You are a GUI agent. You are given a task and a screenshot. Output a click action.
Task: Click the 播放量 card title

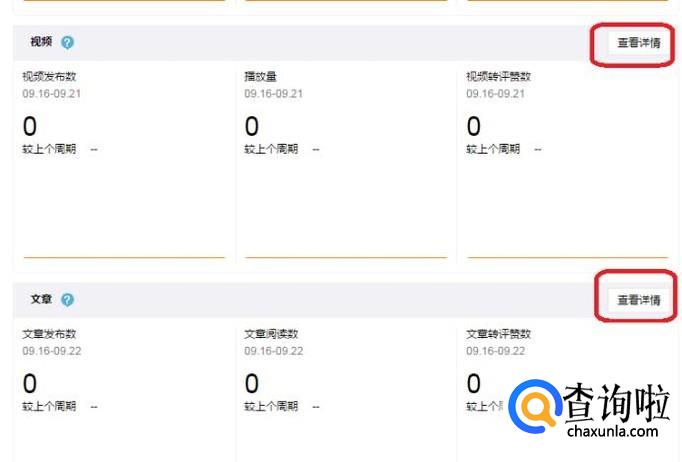(260, 76)
